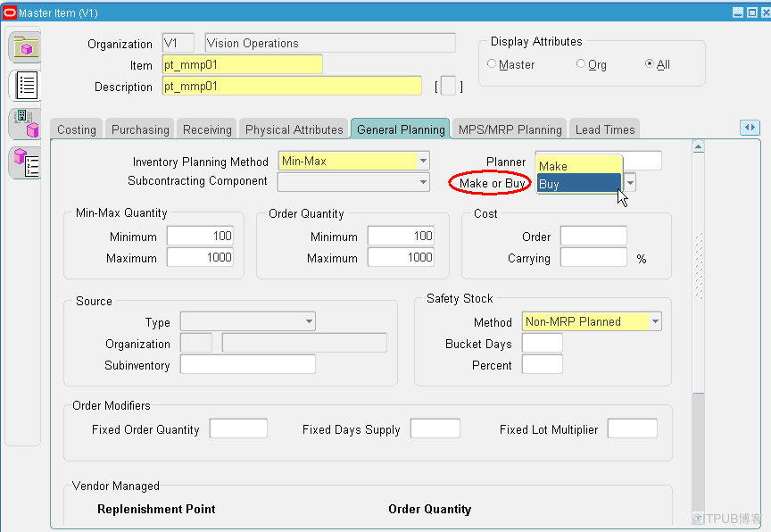Click the building-and-cube icon in left sidebar
Viewport: 771px width, 532px height.
(25, 124)
